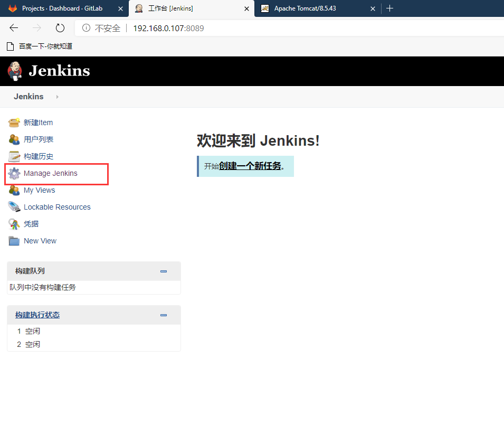Open the Manage Jenkins link
Screen dimensions: 504x434
click(x=51, y=173)
